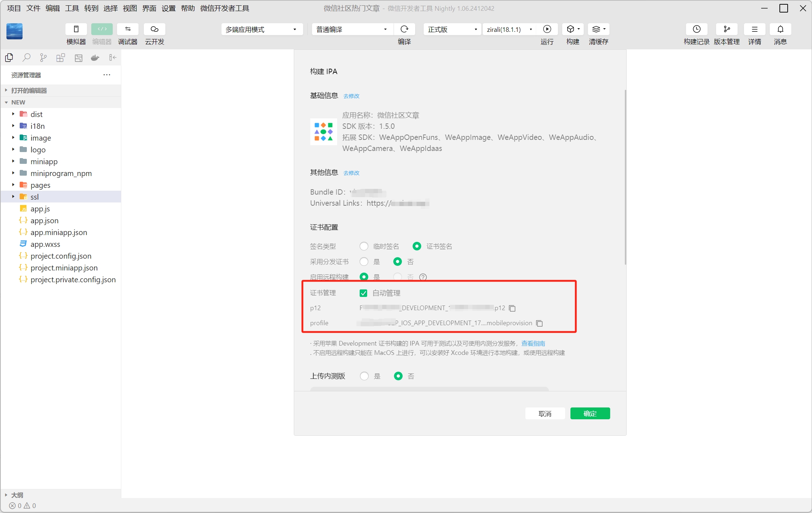This screenshot has height=513, width=812.
Task: Open the edit (编辑) menu
Action: click(53, 8)
